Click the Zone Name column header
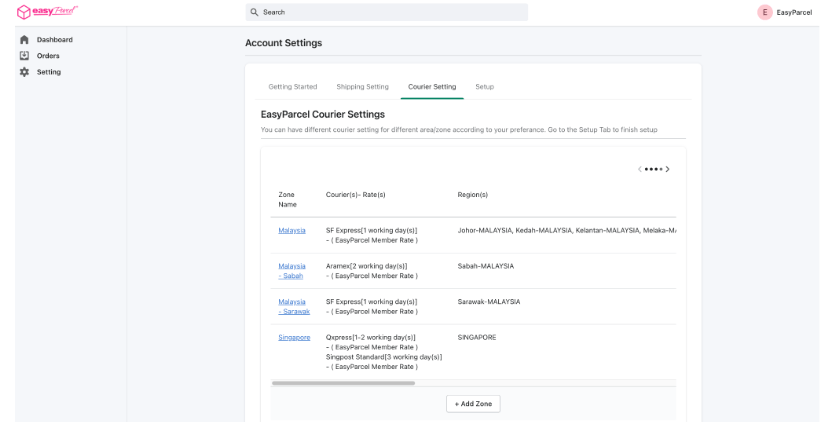The image size is (822, 422). click(x=287, y=200)
